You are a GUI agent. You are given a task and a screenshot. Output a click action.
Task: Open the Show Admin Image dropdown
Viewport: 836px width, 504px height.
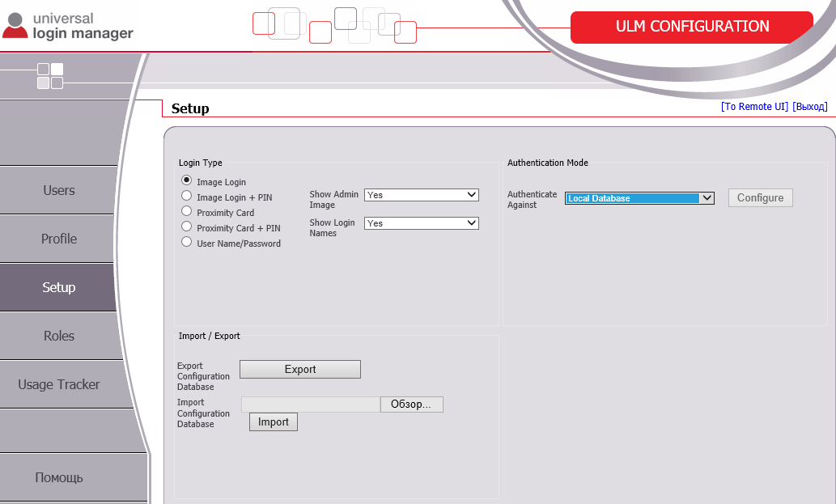point(421,195)
